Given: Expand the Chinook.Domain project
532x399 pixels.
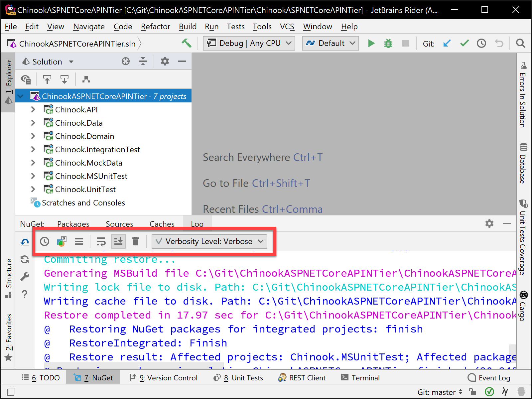Looking at the screenshot, I should [x=33, y=136].
